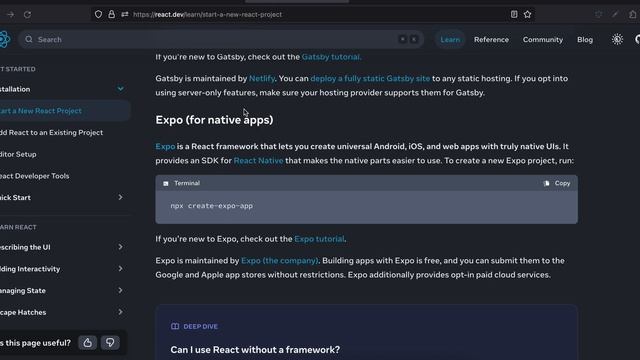640x360 pixels.
Task: Expand the Quick Start section chevron
Action: click(x=120, y=198)
